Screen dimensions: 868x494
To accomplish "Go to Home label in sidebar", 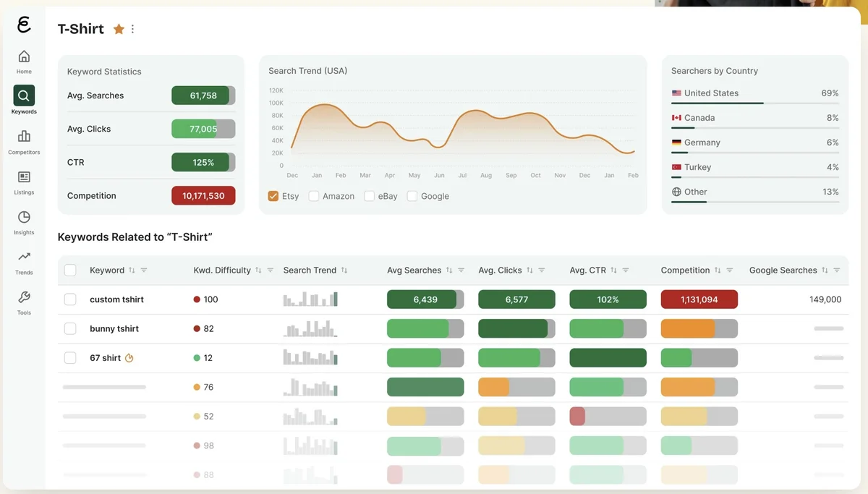I will [x=24, y=72].
